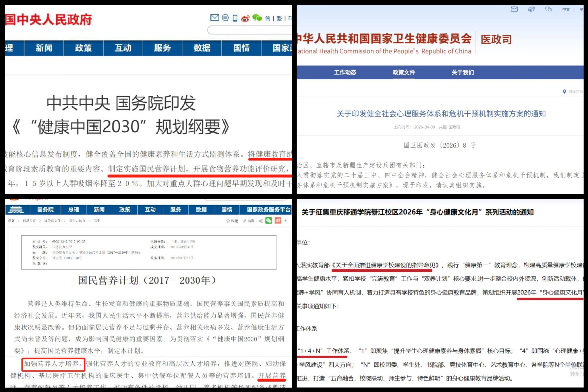
Task: Open 服务 in the 国民营养计划 page navigation
Action: [176, 210]
